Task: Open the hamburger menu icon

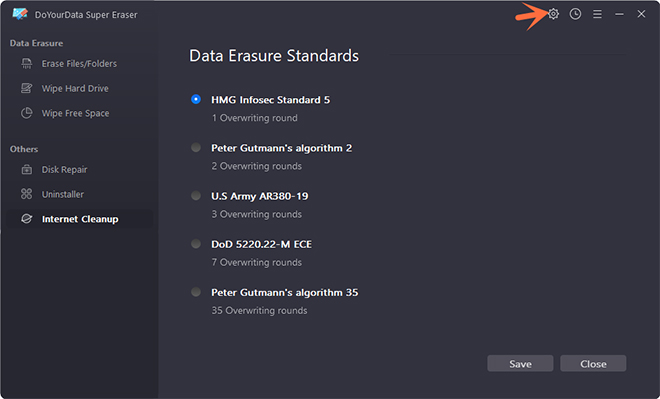Action: tap(597, 14)
